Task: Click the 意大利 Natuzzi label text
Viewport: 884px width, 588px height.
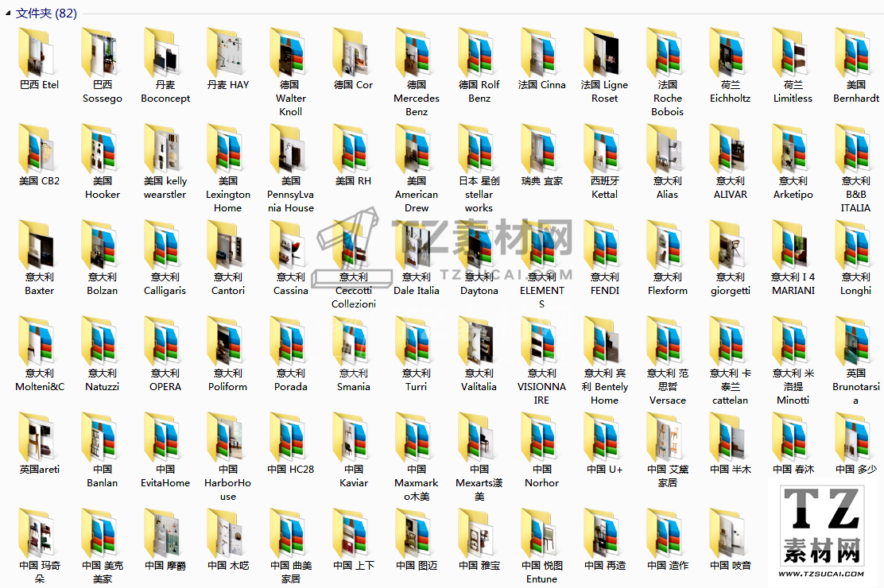Action: click(102, 380)
